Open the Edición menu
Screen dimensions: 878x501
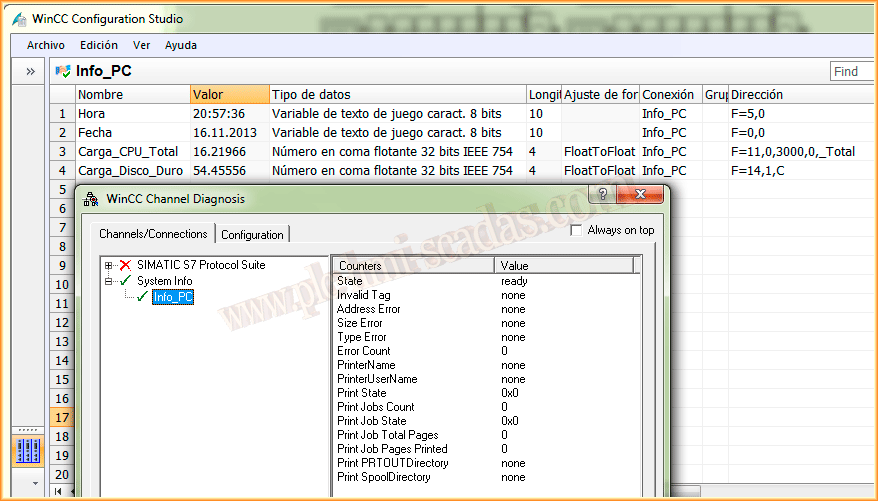coord(99,45)
